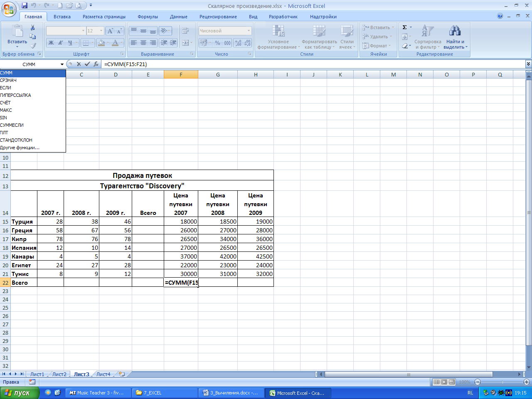Click increase indent icon
Screen dimensions: 532x399
173,42
